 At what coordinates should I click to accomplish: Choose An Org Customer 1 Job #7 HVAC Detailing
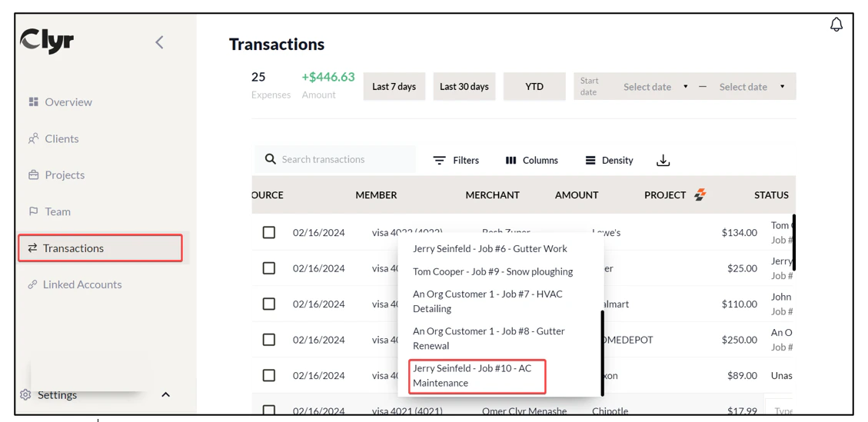[487, 301]
